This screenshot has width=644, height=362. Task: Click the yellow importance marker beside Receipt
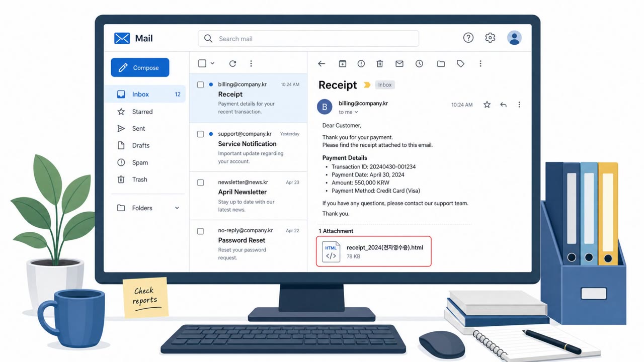[367, 85]
